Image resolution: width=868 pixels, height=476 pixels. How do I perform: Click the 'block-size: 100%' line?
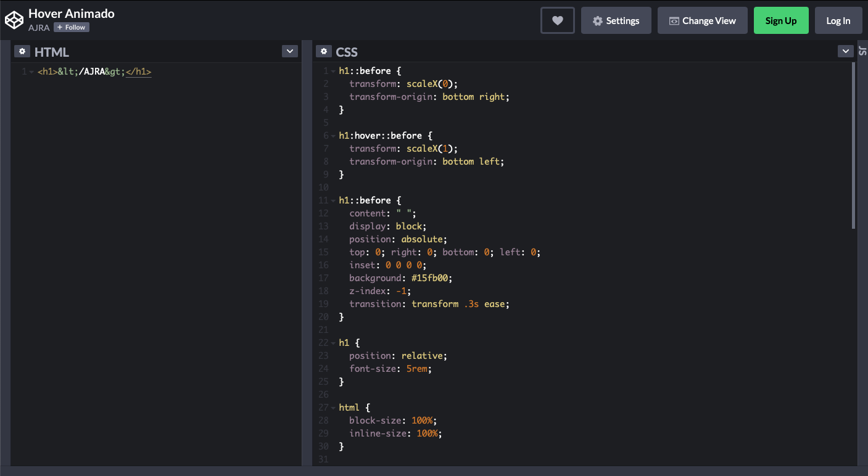point(393,421)
